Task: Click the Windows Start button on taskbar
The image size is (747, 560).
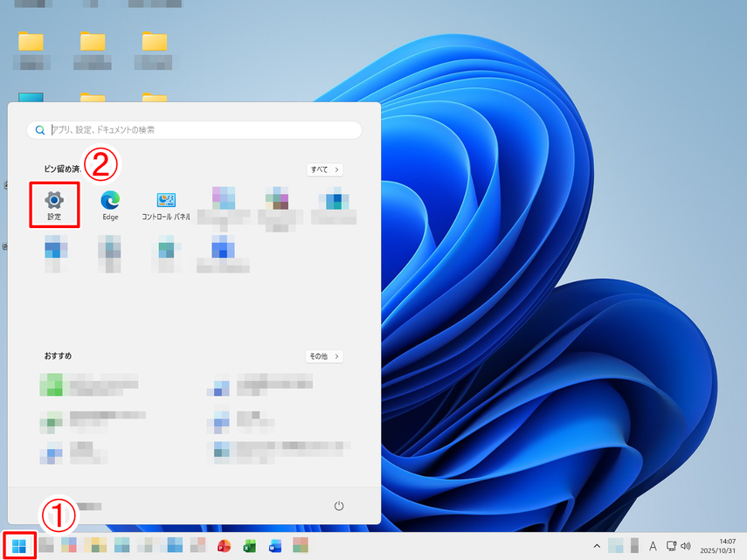Action: tap(18, 547)
